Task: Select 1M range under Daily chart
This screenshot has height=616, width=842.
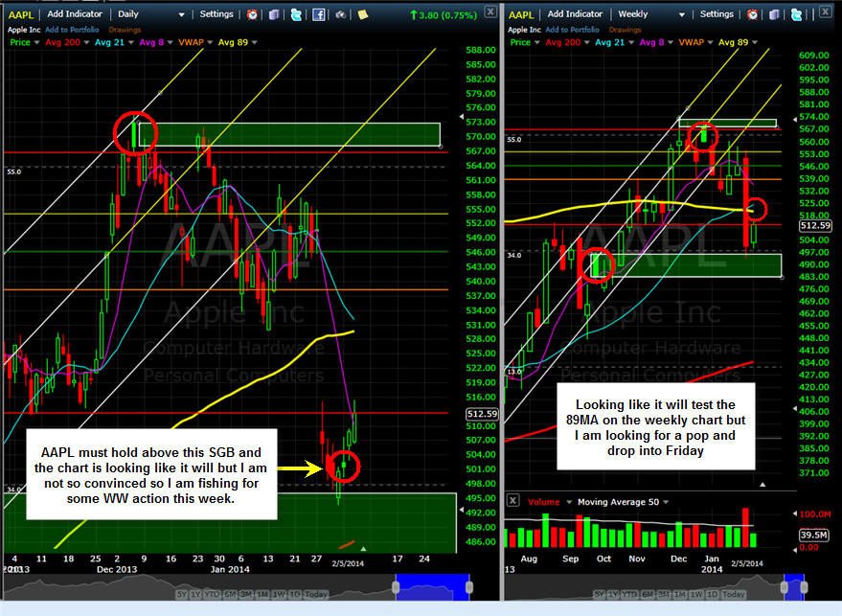Action: coord(262,595)
